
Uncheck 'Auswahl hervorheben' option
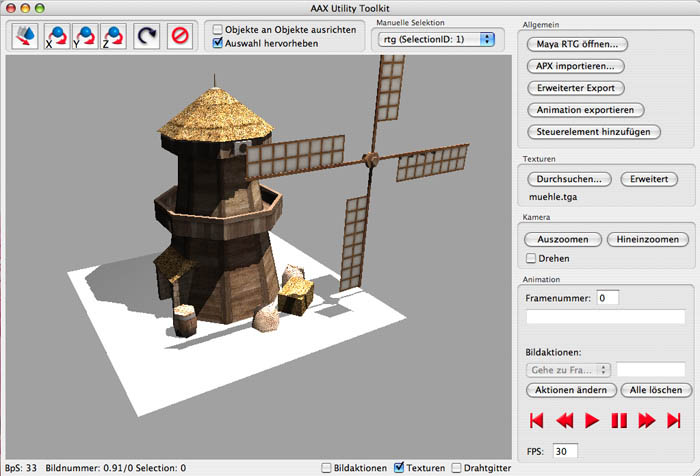click(x=218, y=44)
